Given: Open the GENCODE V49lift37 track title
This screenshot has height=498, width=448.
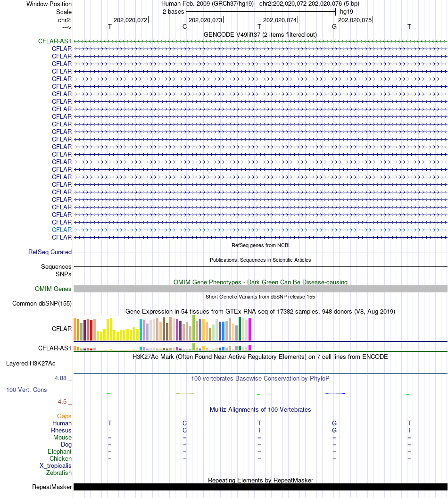Looking at the screenshot, I should 260,34.
